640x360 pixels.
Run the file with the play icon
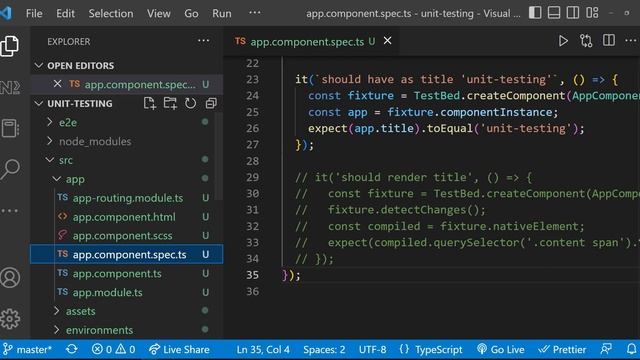pyautogui.click(x=563, y=41)
